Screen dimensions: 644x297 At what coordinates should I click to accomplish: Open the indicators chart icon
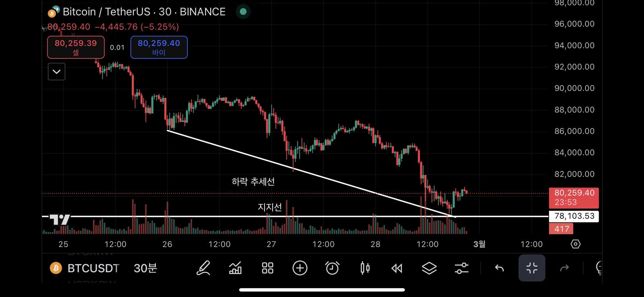tap(235, 268)
